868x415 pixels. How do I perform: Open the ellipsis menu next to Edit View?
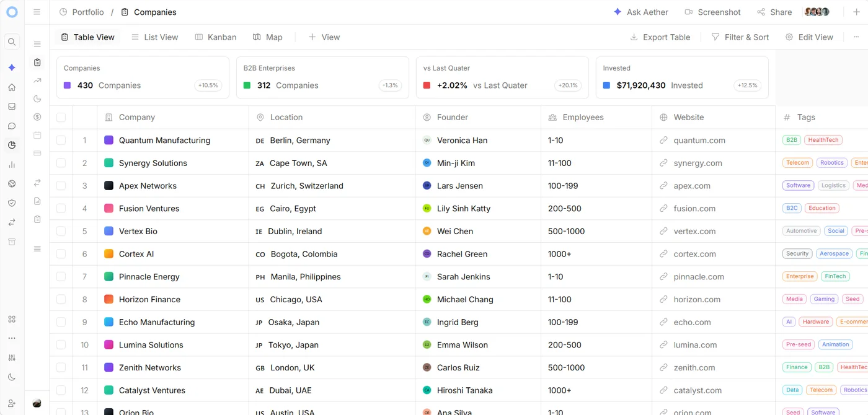click(x=856, y=37)
